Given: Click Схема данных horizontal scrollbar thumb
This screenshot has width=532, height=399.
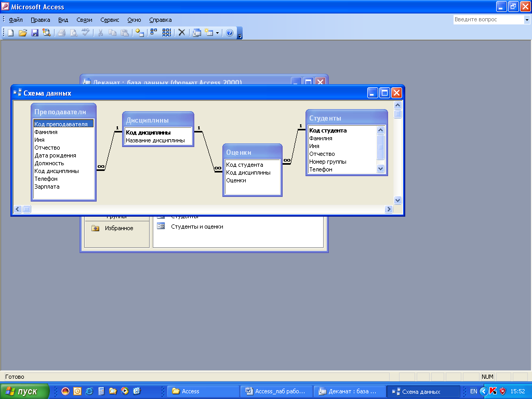Looking at the screenshot, I should click(x=26, y=209).
